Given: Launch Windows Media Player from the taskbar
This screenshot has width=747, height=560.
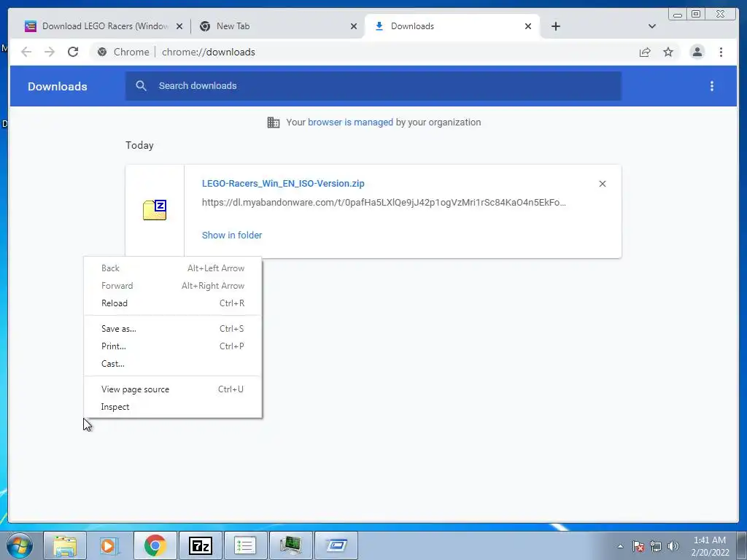Looking at the screenshot, I should [x=109, y=545].
